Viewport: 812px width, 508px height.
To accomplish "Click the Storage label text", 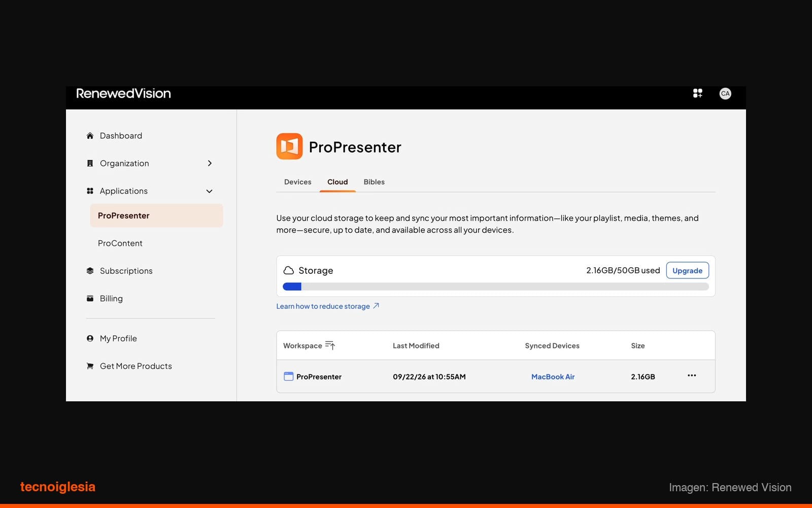I will point(316,271).
